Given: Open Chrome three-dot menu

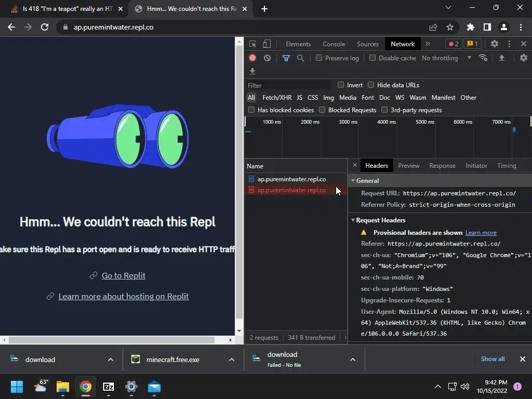Looking at the screenshot, I should (521, 27).
